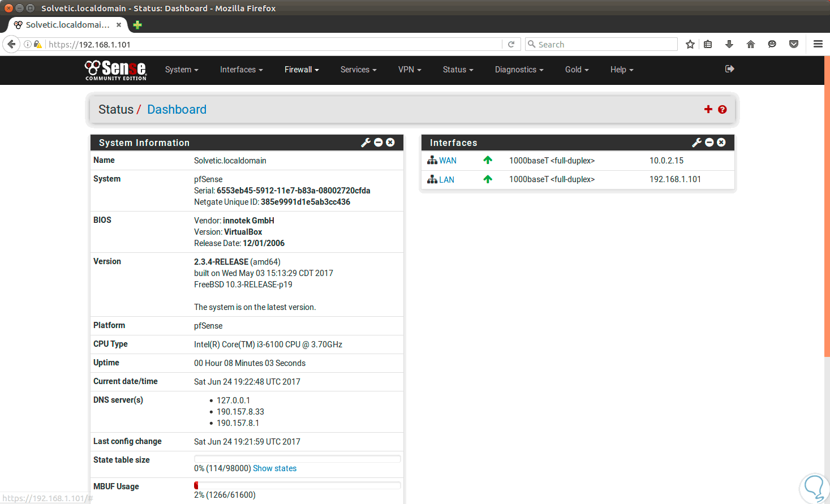
Task: Click the WAN address 10.0.2.15
Action: [x=666, y=161]
